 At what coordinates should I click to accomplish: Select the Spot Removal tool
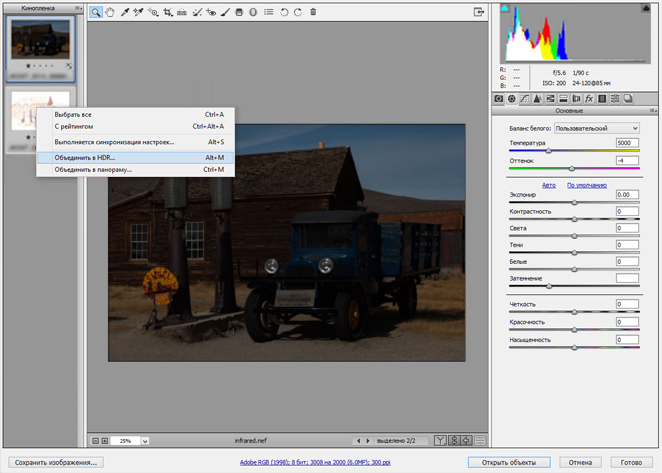click(x=197, y=12)
